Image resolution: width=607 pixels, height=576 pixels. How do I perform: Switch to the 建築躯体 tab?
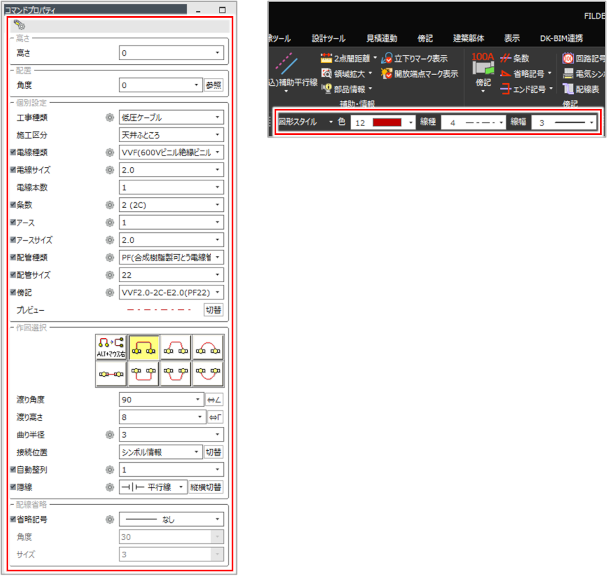point(471,37)
